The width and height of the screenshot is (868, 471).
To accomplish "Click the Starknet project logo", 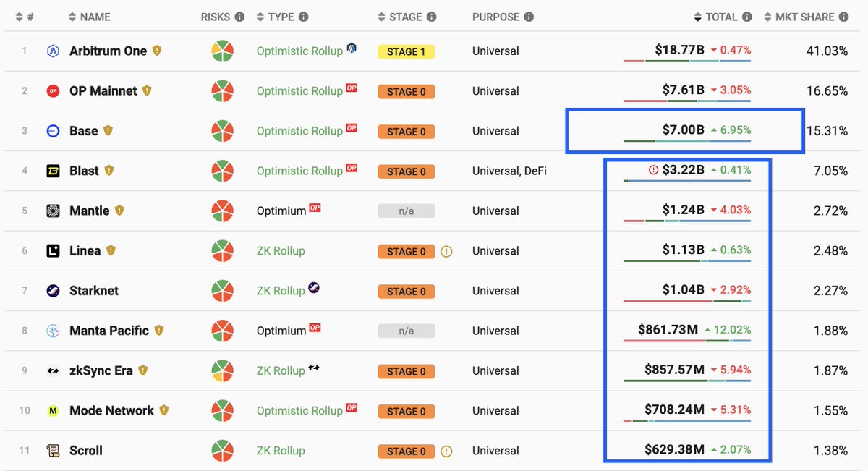I will coord(53,291).
